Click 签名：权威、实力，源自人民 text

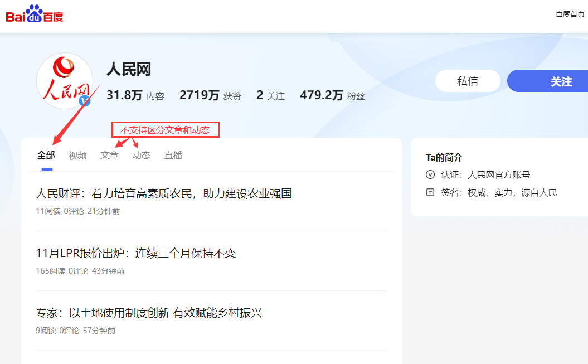click(499, 193)
